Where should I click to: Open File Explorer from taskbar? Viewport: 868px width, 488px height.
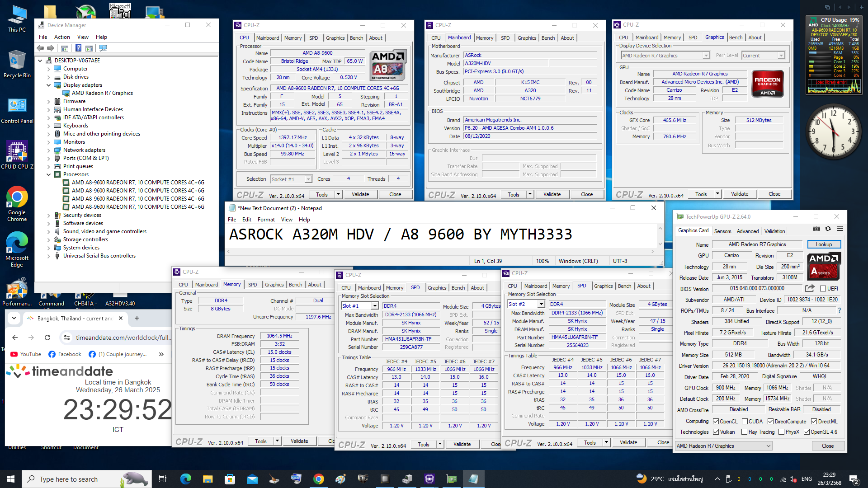[x=208, y=479]
